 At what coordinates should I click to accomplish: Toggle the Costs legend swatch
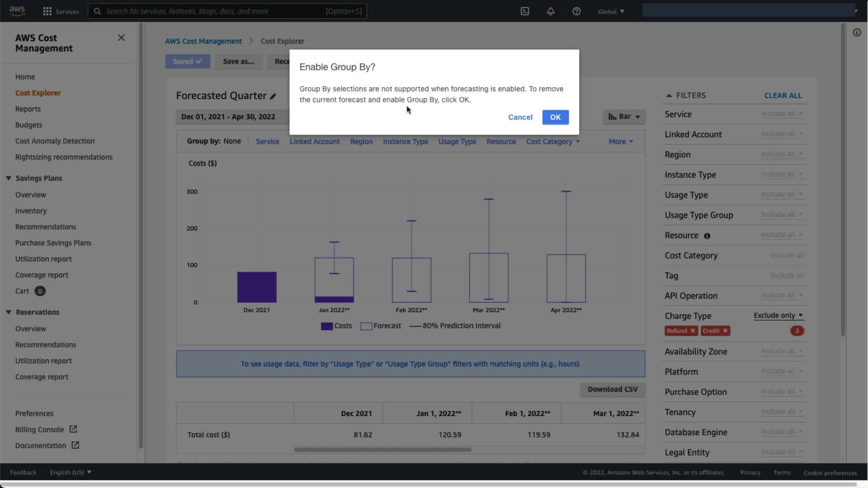[327, 326]
